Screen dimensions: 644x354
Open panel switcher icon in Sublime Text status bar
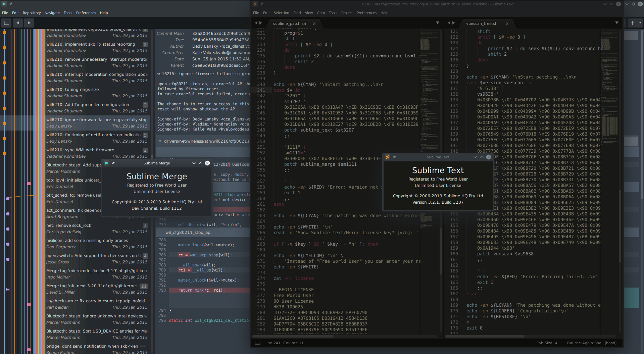tap(258, 343)
